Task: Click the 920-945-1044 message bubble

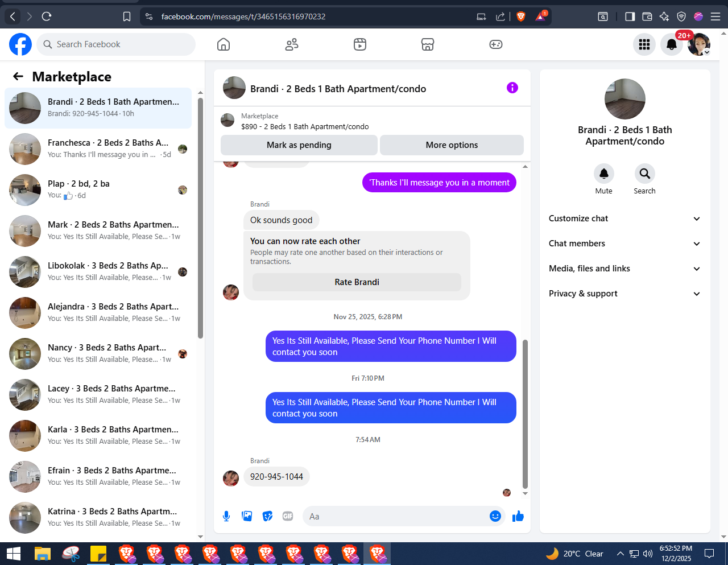Action: tap(276, 477)
